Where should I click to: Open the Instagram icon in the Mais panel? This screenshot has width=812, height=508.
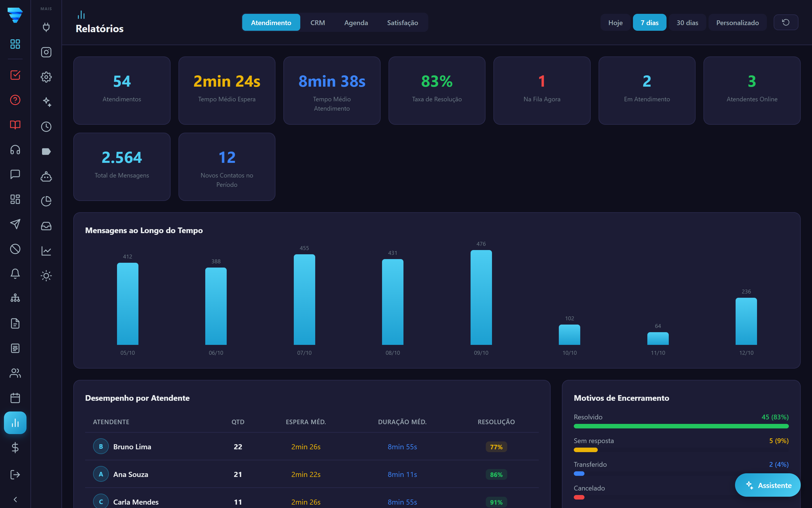(x=46, y=52)
